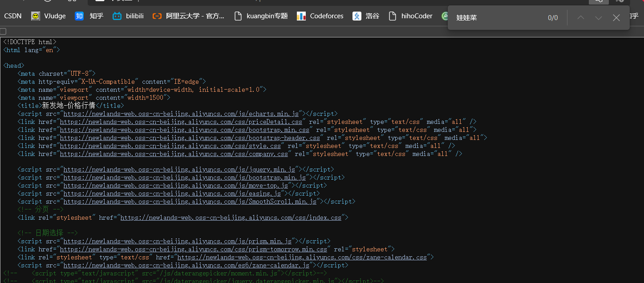Click the <!DOCTYPE html> line
The width and height of the screenshot is (644, 283).
point(30,42)
